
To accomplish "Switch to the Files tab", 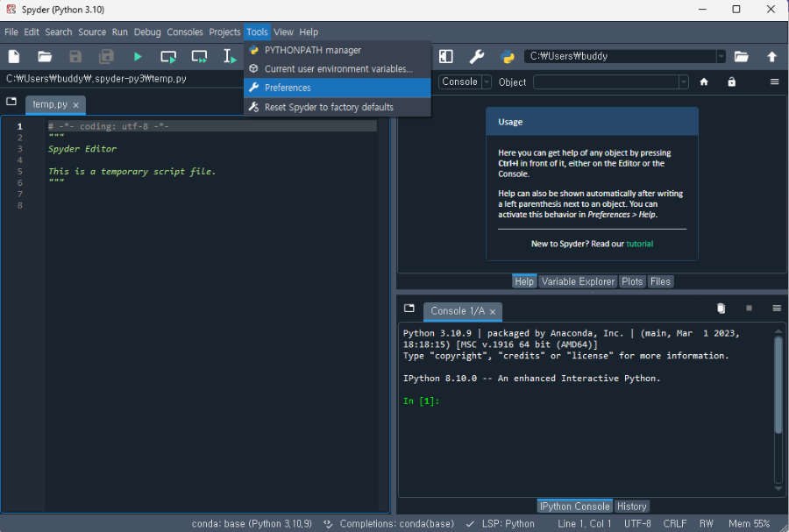I will pyautogui.click(x=660, y=281).
